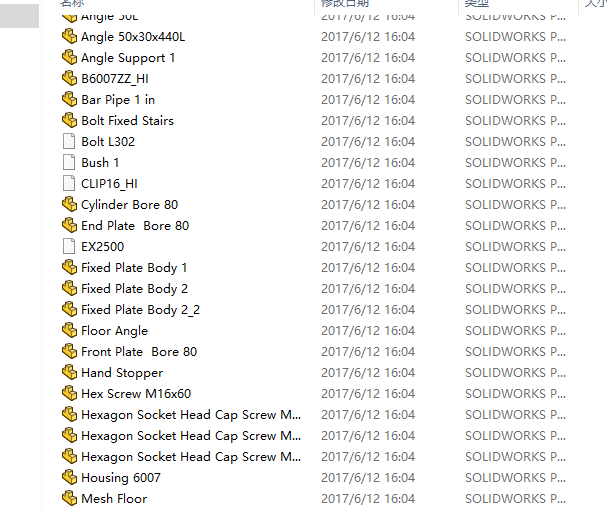Select the file named CLIP16_HI
The width and height of the screenshot is (607, 524).
pyautogui.click(x=109, y=184)
